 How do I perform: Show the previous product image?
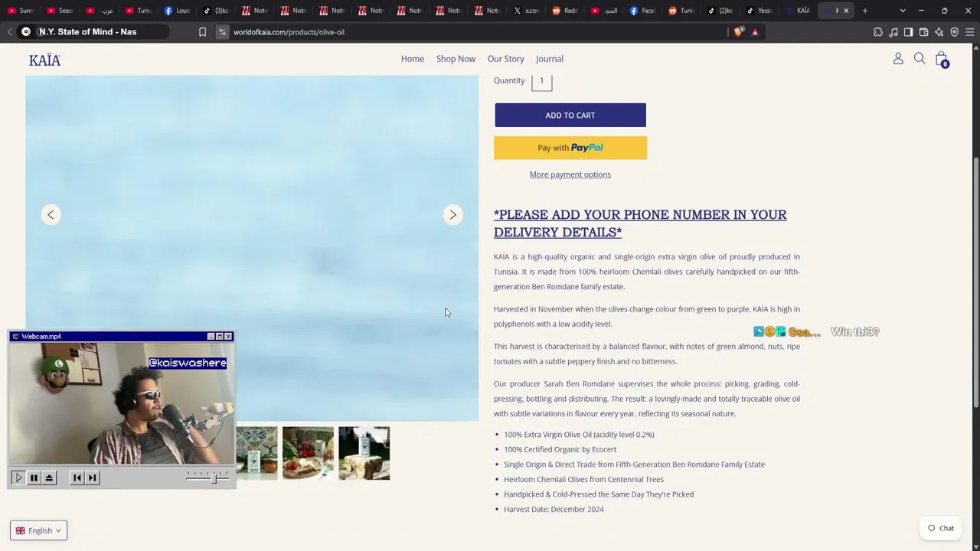point(51,215)
